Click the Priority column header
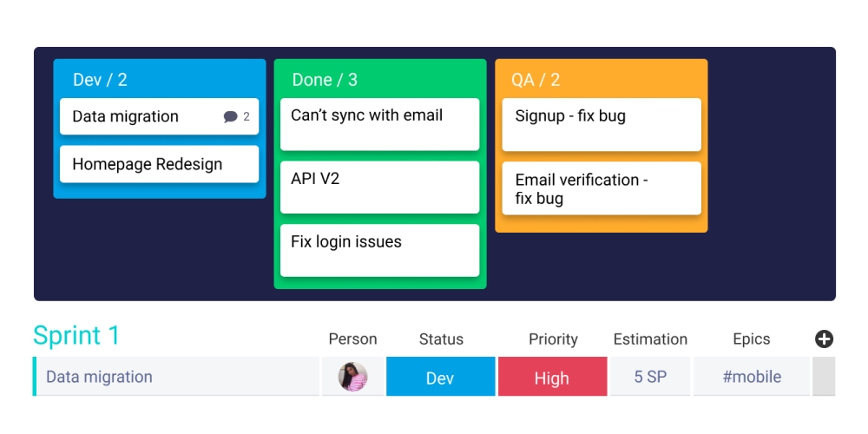The height and width of the screenshot is (434, 868). [553, 339]
